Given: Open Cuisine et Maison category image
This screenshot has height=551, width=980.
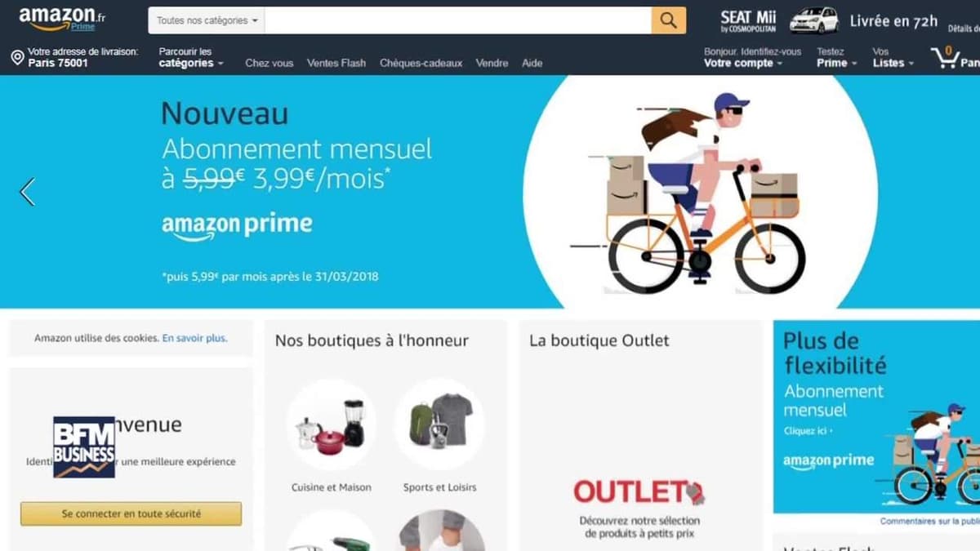Looking at the screenshot, I should coord(331,424).
